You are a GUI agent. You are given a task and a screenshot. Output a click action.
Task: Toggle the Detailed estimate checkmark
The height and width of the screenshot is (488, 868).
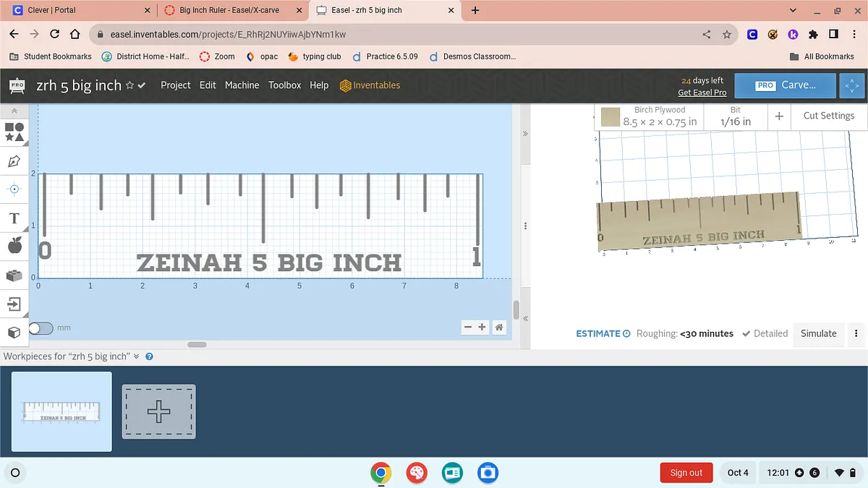point(746,333)
